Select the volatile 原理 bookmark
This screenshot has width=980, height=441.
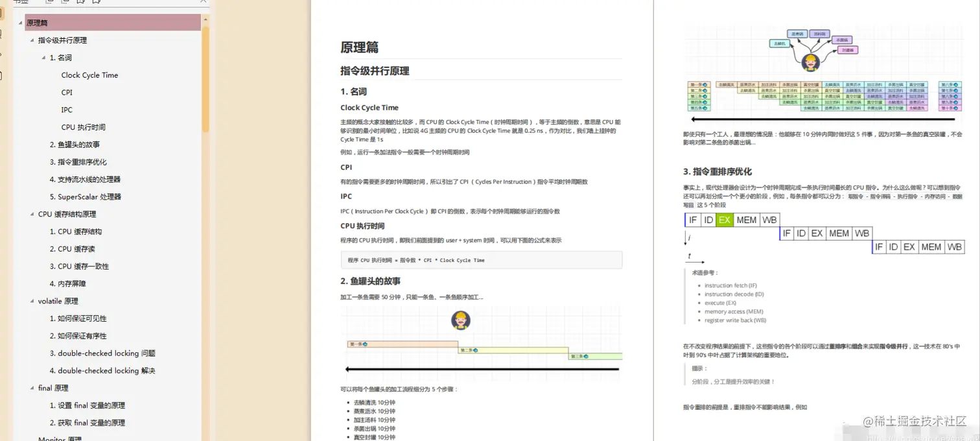[58, 301]
